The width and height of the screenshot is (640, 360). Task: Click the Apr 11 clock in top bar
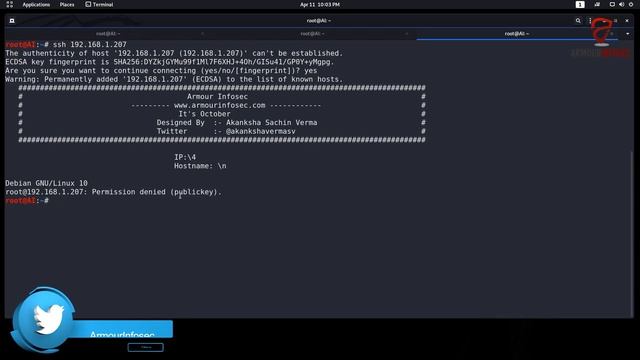pos(320,4)
